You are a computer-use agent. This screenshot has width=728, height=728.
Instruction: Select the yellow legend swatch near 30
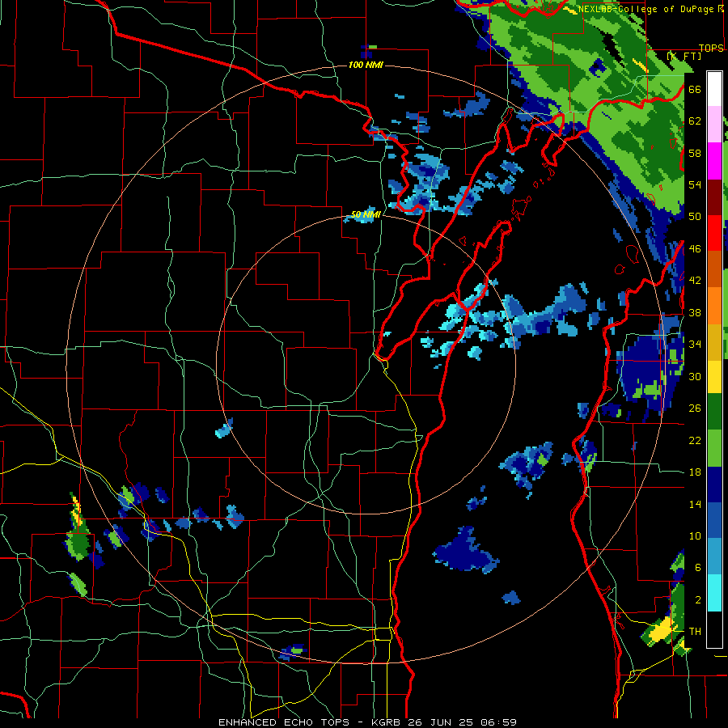714,376
